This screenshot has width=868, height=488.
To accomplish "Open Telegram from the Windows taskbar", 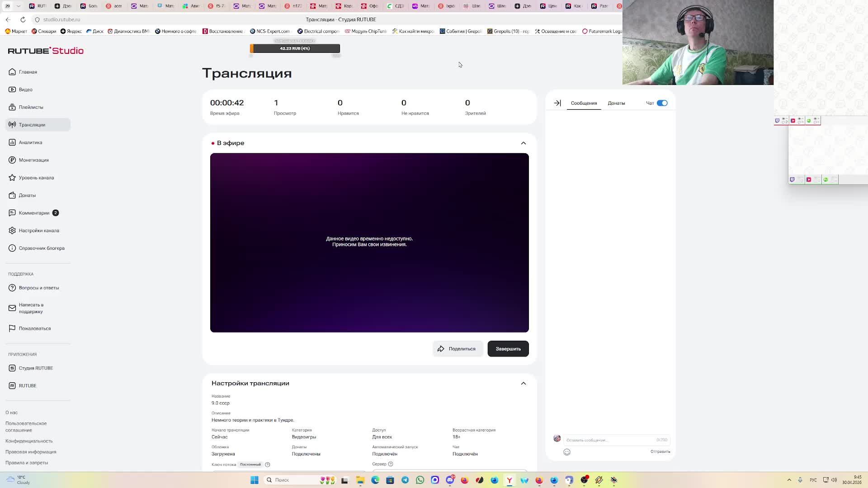I will click(405, 480).
